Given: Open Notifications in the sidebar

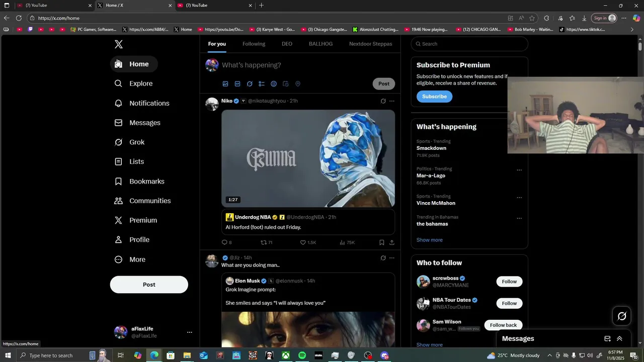Looking at the screenshot, I should coord(142,103).
